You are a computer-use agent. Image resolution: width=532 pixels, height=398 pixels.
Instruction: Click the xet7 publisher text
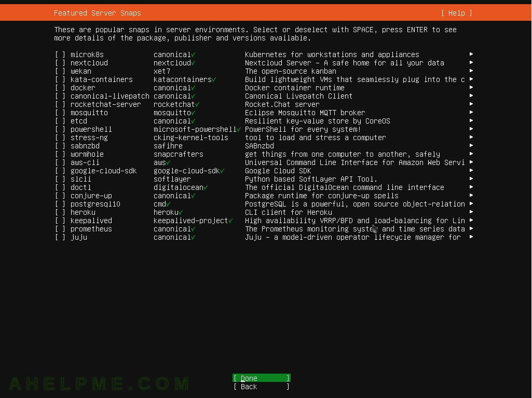(162, 71)
